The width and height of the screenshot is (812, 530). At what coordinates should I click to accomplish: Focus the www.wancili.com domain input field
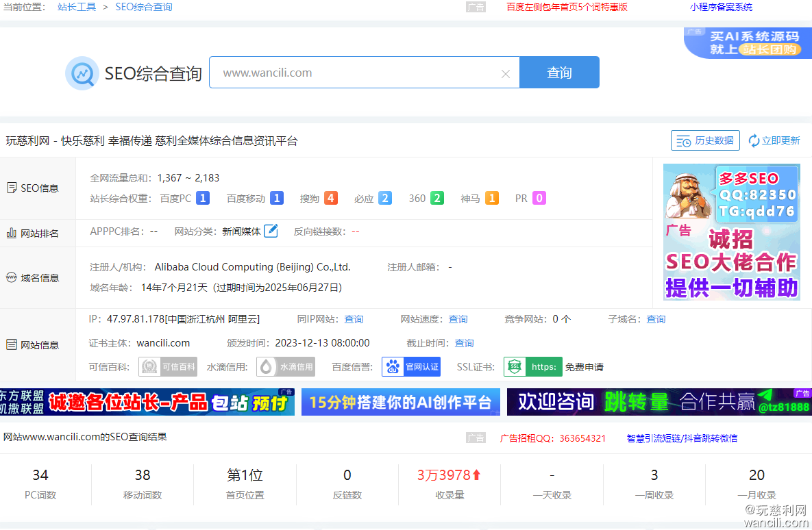pos(364,73)
